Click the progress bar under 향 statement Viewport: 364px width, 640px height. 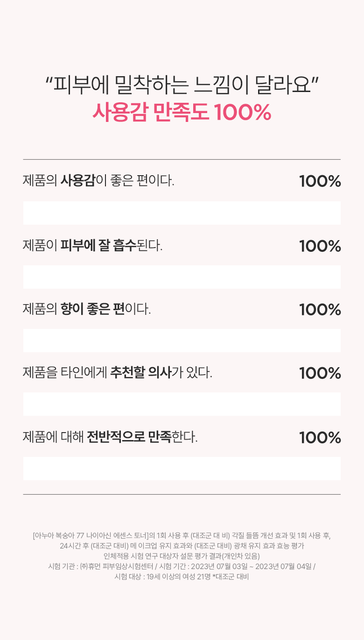coord(182,341)
